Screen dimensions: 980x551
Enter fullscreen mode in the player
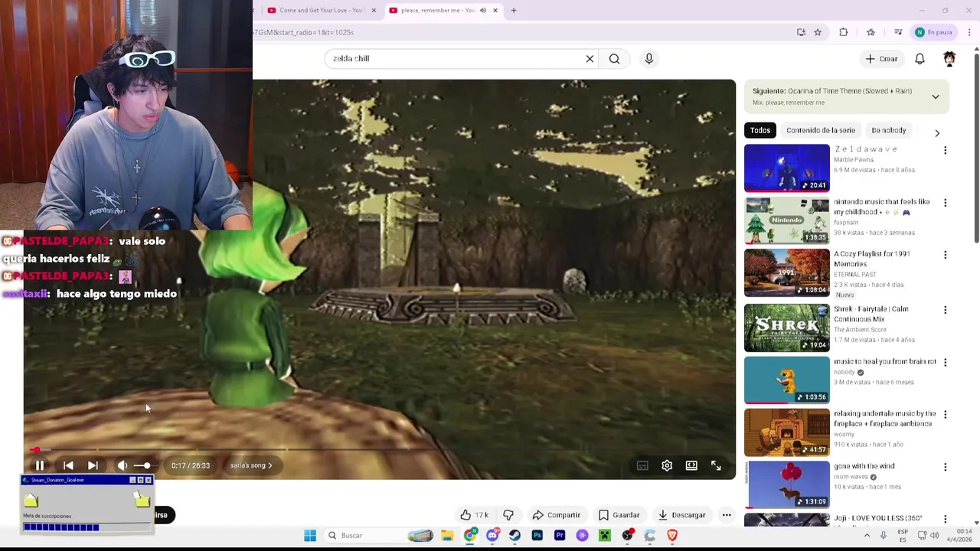click(716, 465)
